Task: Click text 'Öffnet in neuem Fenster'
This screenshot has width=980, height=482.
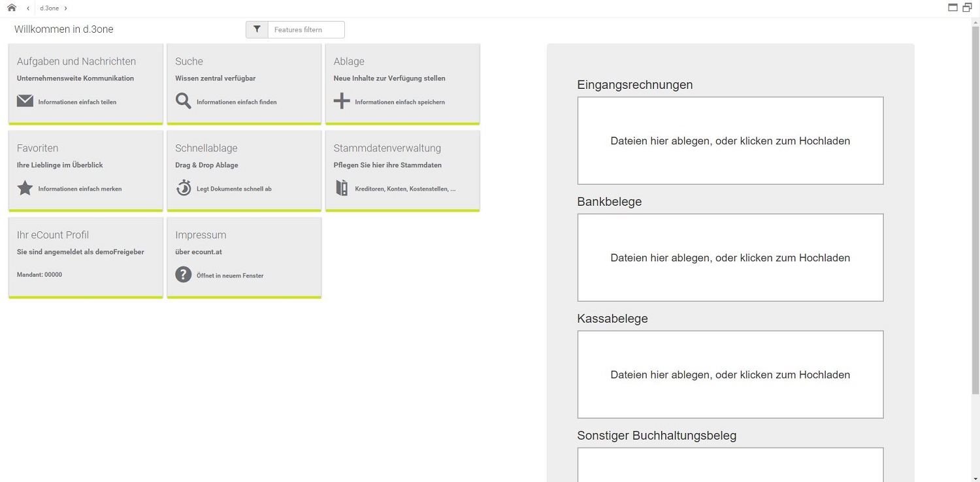Action: point(230,276)
